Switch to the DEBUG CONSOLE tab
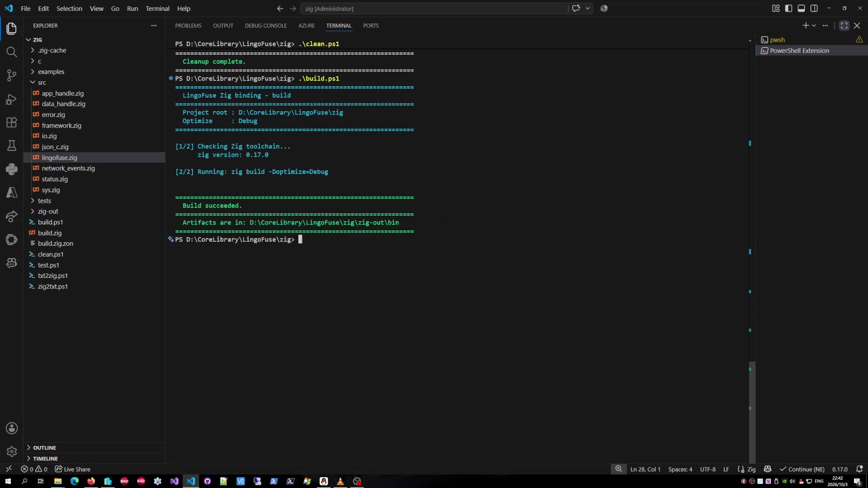 266,26
